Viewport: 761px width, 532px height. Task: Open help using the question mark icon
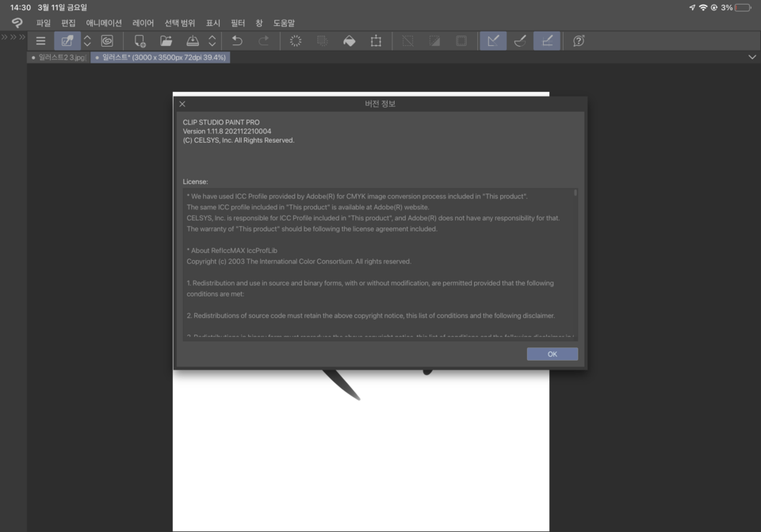pos(578,40)
